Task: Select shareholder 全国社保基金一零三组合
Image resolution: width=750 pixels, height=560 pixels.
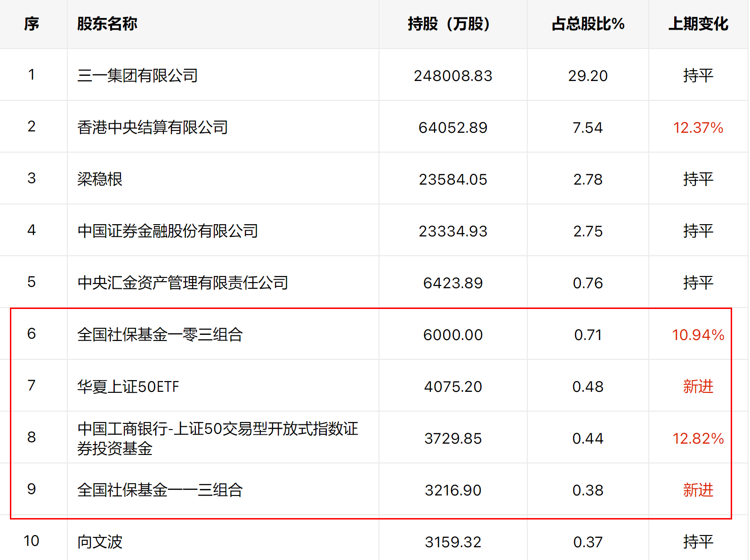Action: (160, 334)
